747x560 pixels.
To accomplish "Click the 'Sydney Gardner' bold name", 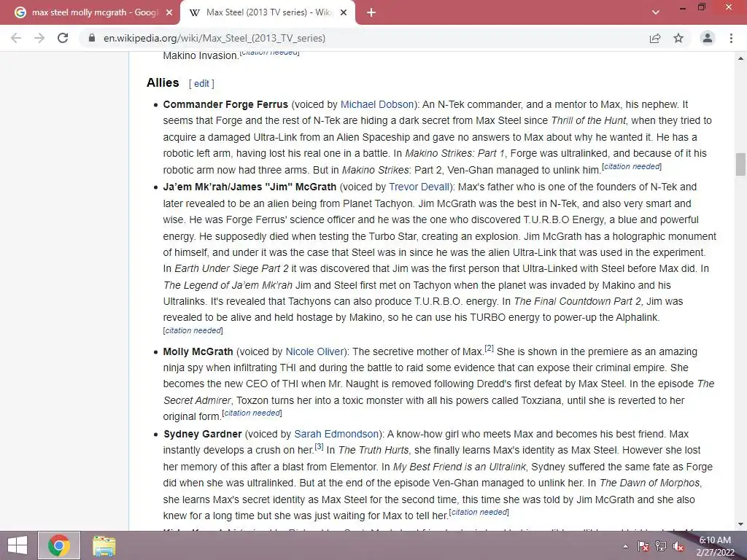I will pos(203,434).
